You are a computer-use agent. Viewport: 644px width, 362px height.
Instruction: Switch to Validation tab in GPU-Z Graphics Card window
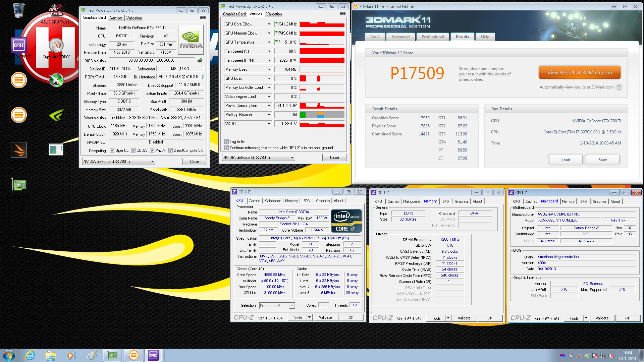pos(134,18)
